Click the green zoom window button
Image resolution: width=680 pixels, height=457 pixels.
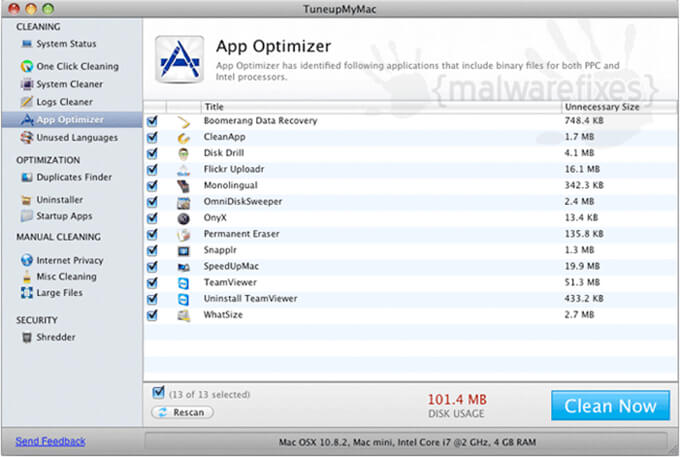click(48, 9)
